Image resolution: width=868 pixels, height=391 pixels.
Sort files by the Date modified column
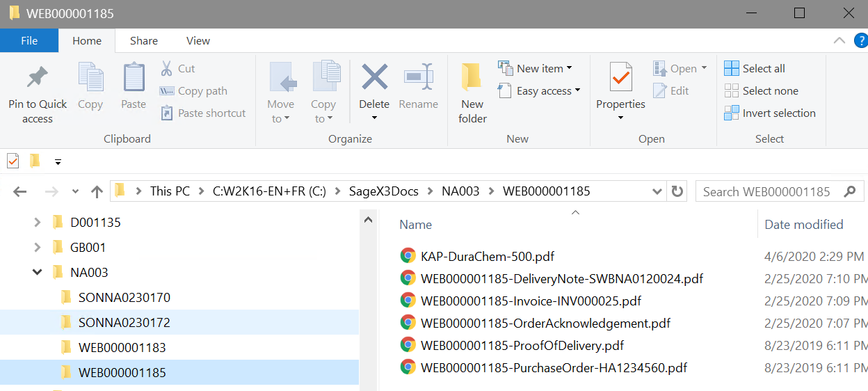pyautogui.click(x=803, y=224)
